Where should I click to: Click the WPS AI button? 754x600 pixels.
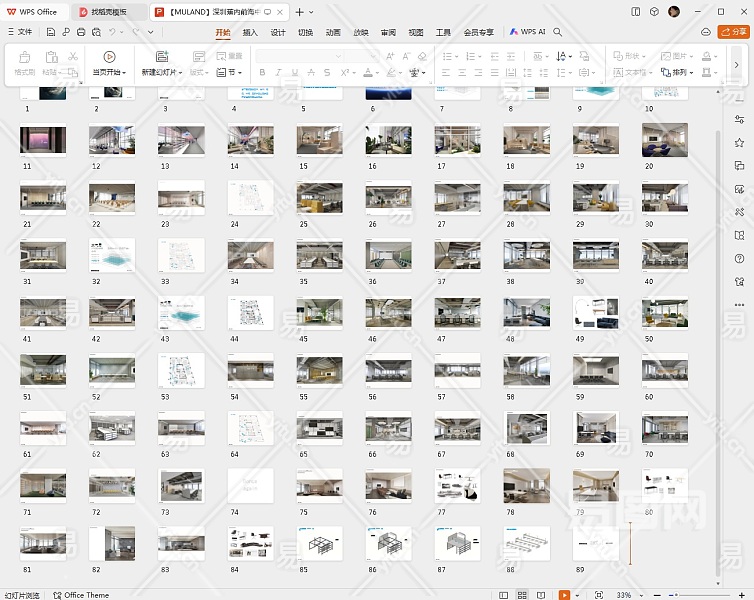click(528, 32)
